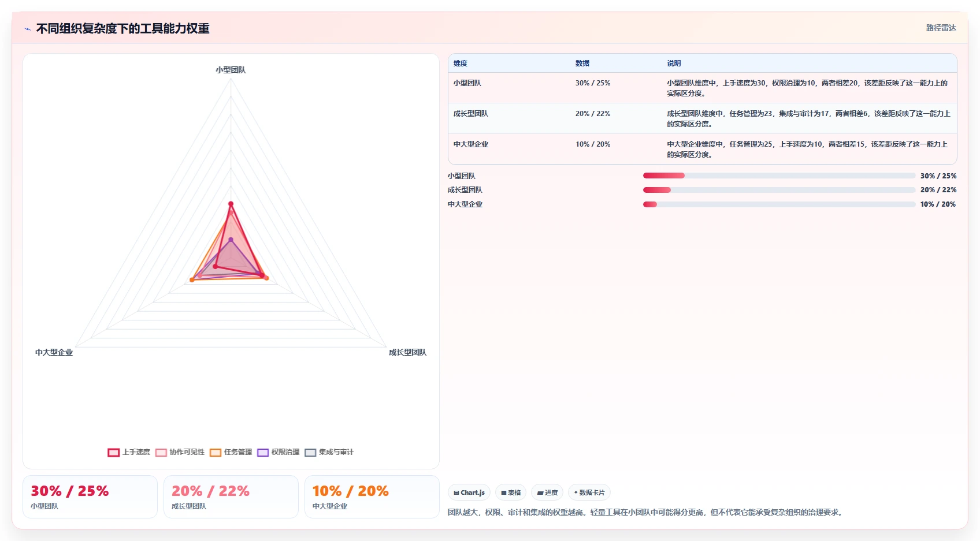Image resolution: width=980 pixels, height=541 pixels.
Task: Click the 成长型团队 label beside progress bar
Action: (465, 190)
